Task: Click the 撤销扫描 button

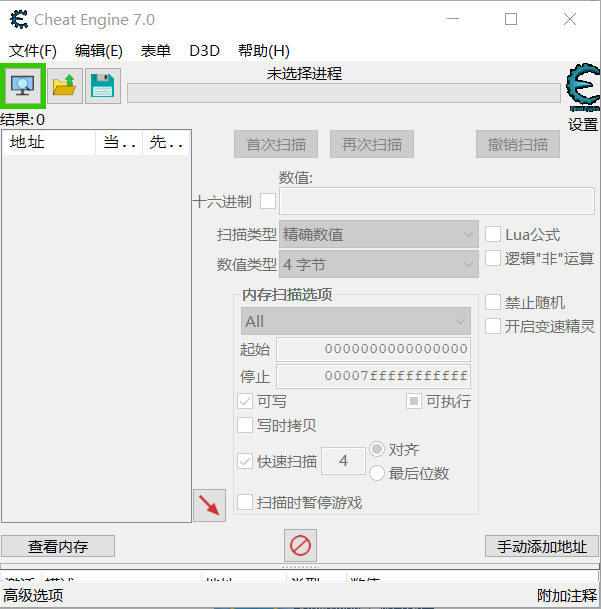Action: click(518, 144)
